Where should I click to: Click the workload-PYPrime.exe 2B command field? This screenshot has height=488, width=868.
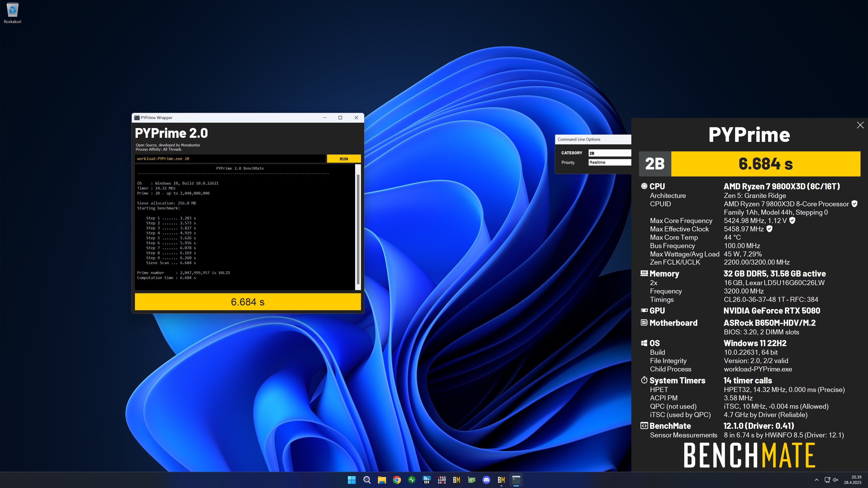[x=230, y=159]
